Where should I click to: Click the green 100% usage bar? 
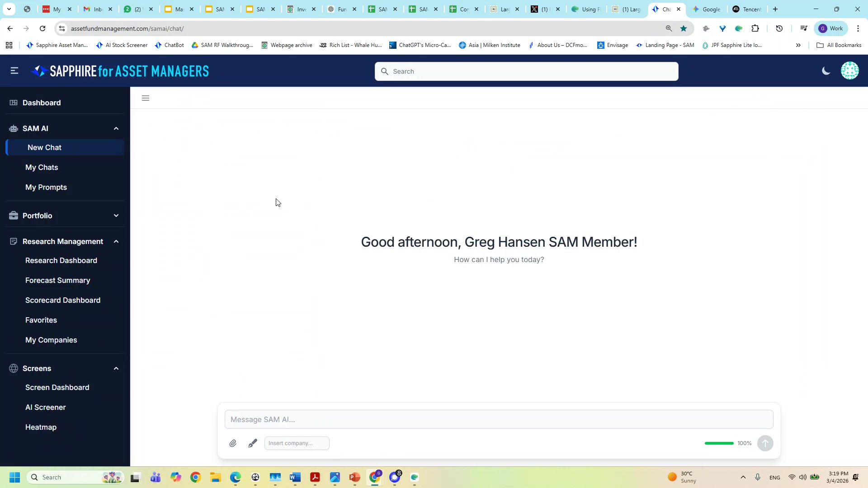[x=719, y=443]
